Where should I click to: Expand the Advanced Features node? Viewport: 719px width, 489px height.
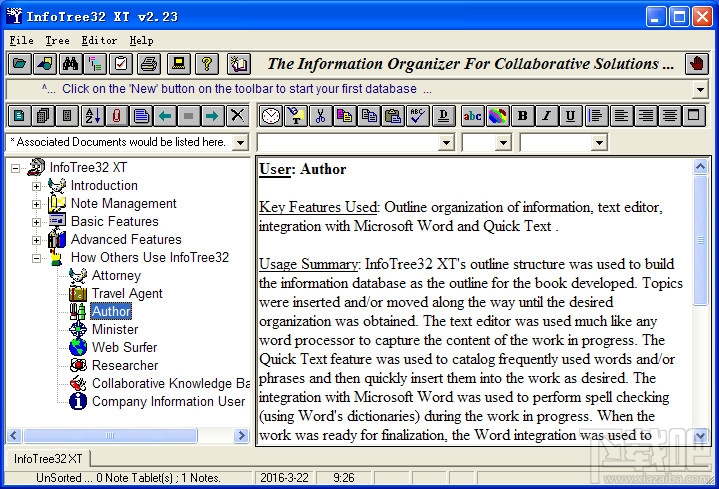pos(36,240)
